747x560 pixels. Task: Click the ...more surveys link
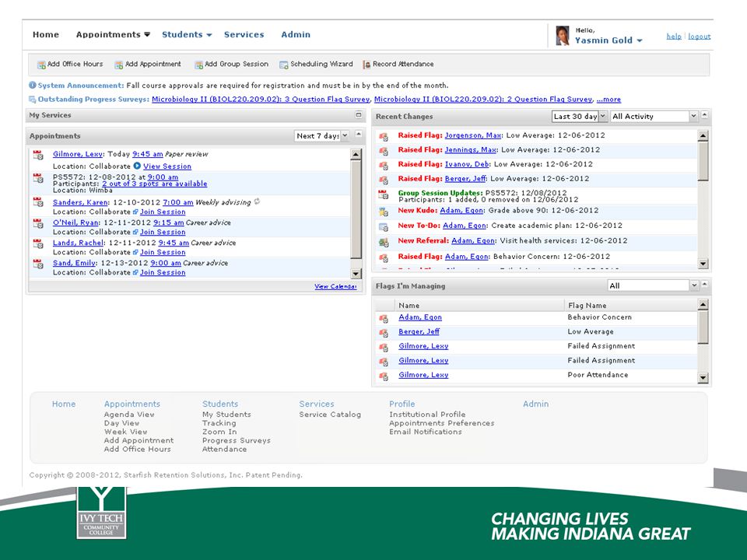[608, 99]
